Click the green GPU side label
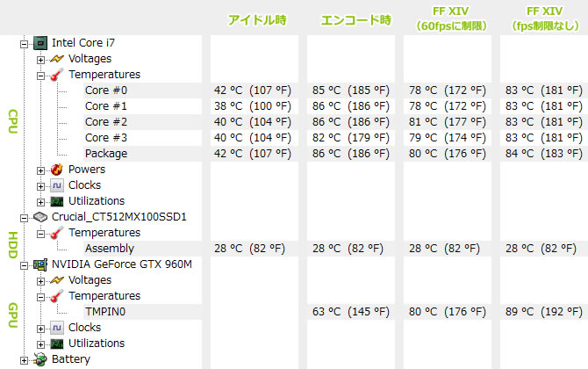This screenshot has width=588, height=369. (13, 315)
